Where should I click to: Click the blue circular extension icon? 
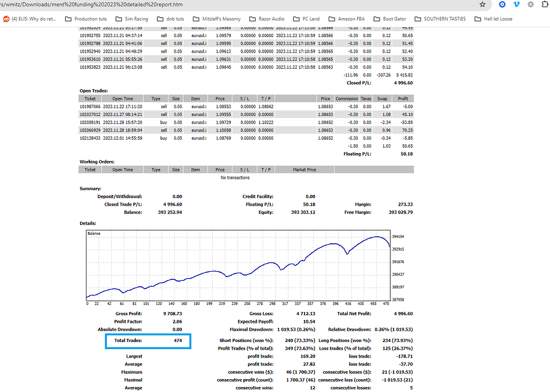click(502, 5)
